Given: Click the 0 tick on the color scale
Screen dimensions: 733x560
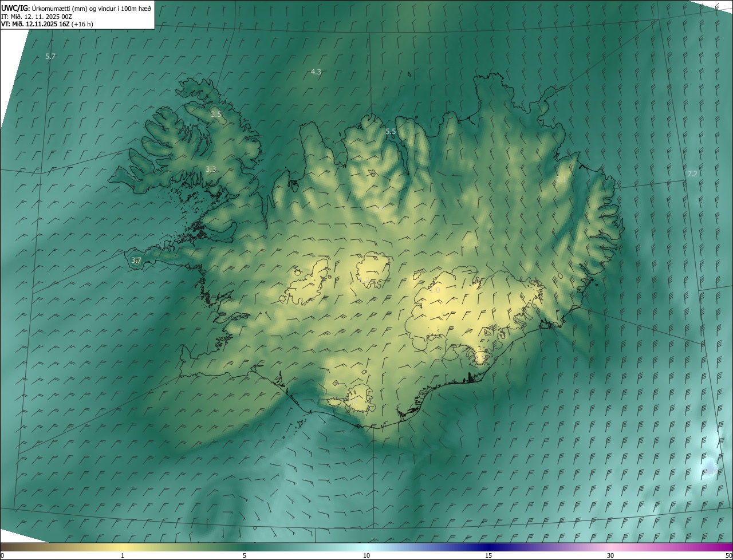Looking at the screenshot, I should [x=2, y=555].
